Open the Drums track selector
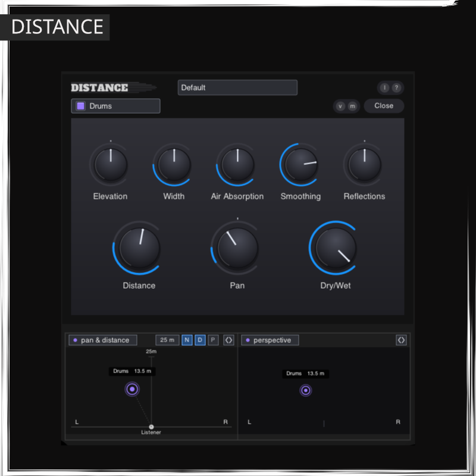476x476 pixels. click(x=115, y=106)
